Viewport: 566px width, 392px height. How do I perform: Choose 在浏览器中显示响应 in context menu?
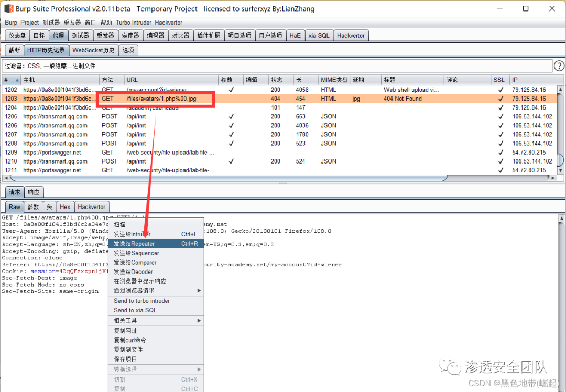(x=156, y=281)
